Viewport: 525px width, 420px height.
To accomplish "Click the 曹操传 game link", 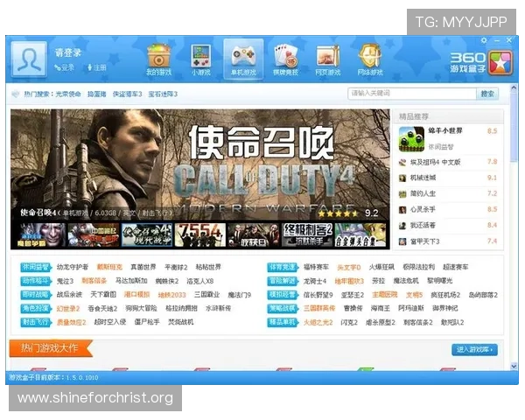I will point(353,308).
